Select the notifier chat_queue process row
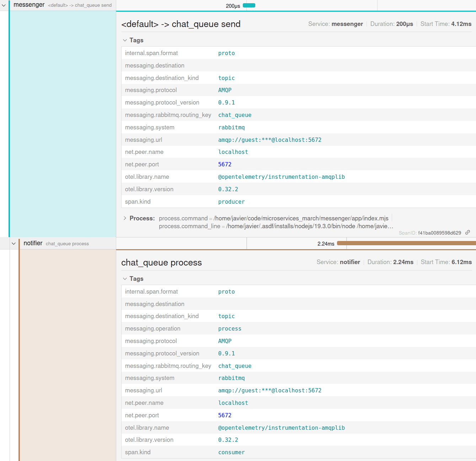Screen dimensions: 476x461 tap(68, 243)
